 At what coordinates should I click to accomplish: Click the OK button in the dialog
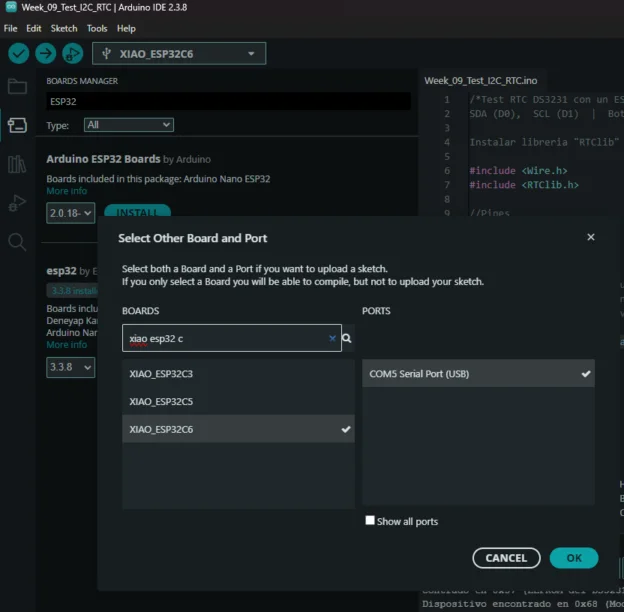point(574,558)
